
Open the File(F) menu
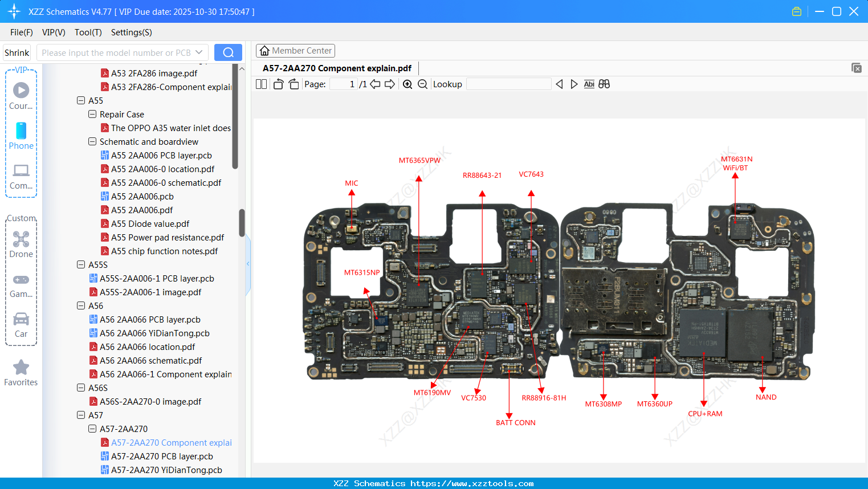[22, 32]
